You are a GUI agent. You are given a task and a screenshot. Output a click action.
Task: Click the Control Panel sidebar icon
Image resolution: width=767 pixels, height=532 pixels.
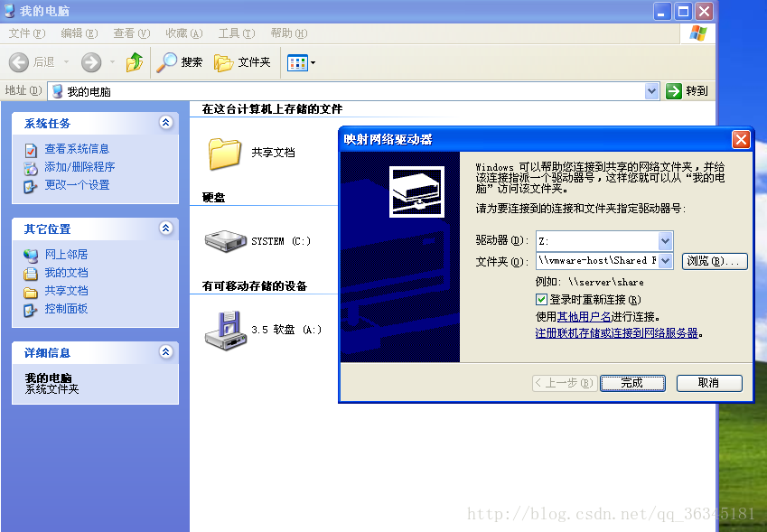pos(31,310)
